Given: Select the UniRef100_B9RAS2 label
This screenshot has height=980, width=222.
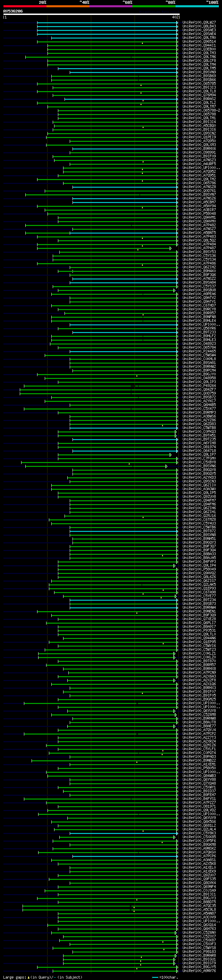Looking at the screenshot, I should tap(199, 99).
